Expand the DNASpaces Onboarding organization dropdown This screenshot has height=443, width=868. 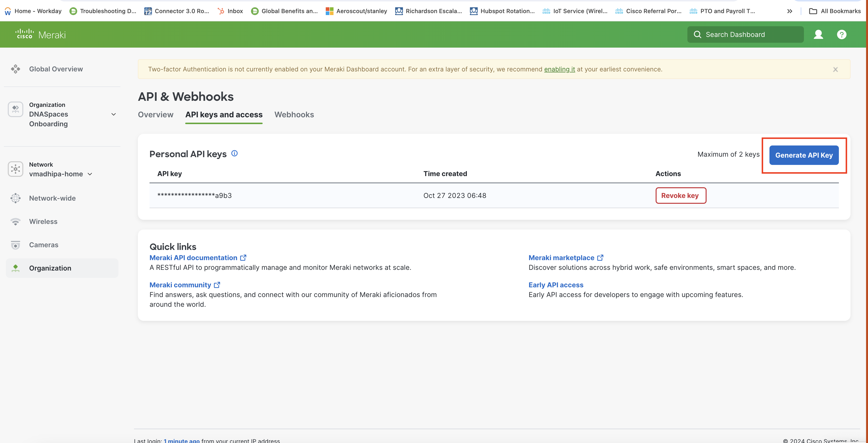pyautogui.click(x=114, y=114)
